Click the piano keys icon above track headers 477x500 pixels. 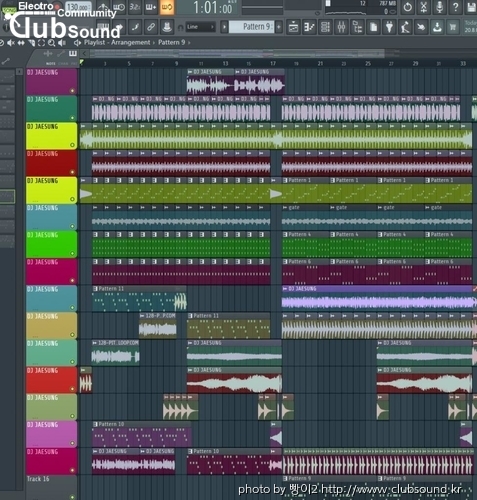click(73, 53)
